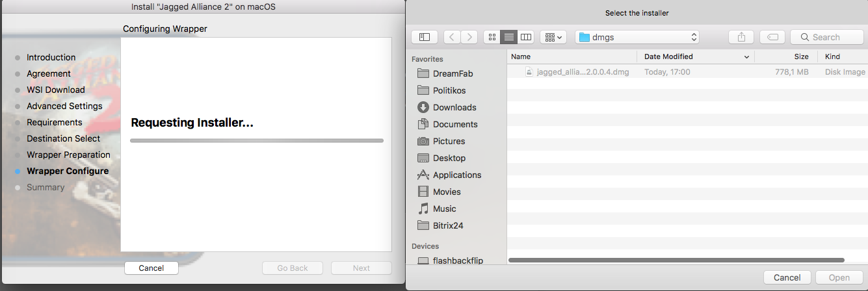Viewport: 868px width, 291px height.
Task: Click the Edit Tags icon button
Action: pyautogui.click(x=772, y=37)
